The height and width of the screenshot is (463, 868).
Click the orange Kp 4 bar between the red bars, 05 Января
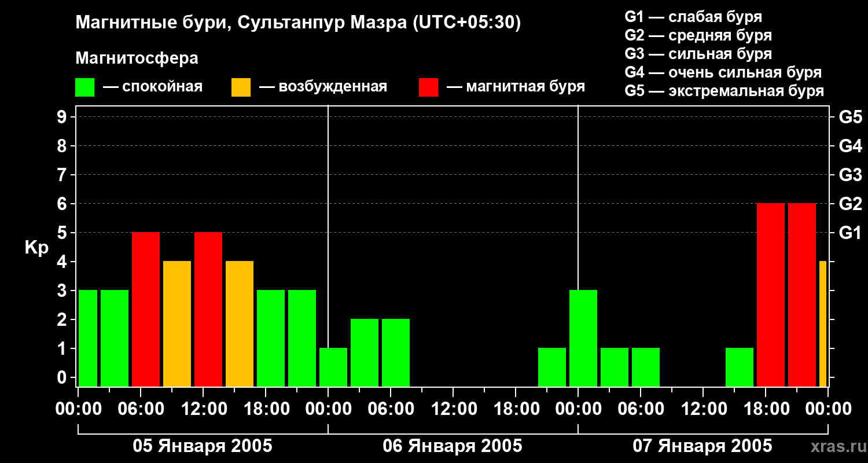tap(177, 324)
